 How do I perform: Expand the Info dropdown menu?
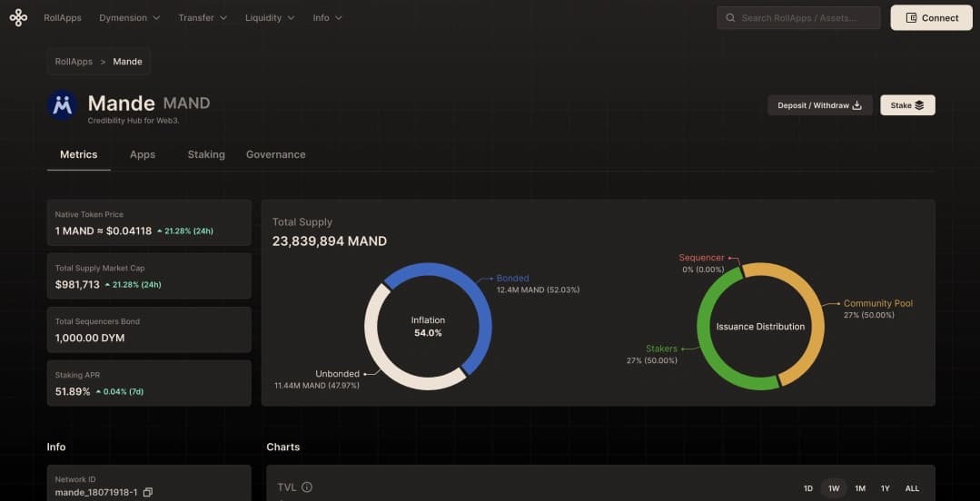[x=328, y=17]
